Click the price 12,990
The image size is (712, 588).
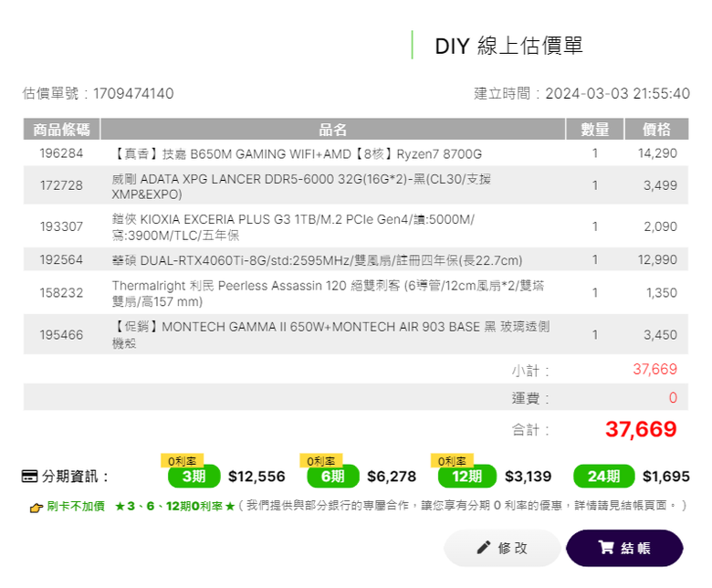pyautogui.click(x=657, y=259)
